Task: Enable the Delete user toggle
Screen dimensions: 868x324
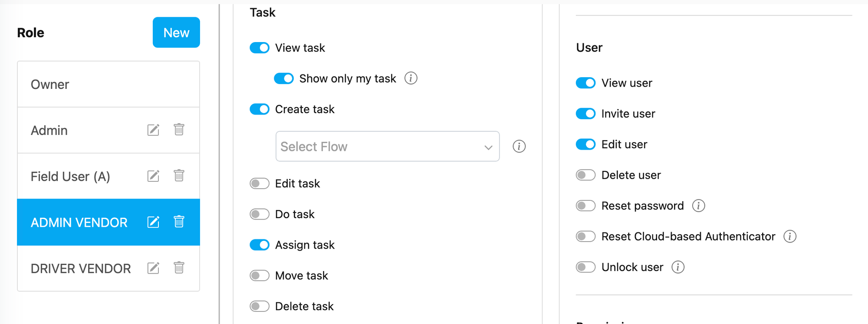Action: (585, 175)
